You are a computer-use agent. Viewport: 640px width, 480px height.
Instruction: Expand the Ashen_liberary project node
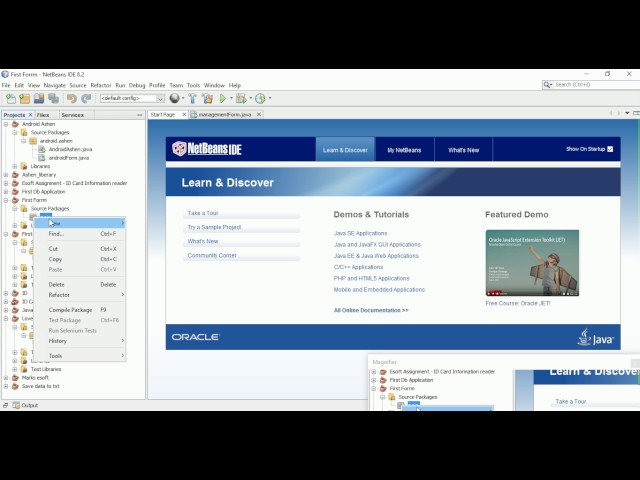click(6, 175)
